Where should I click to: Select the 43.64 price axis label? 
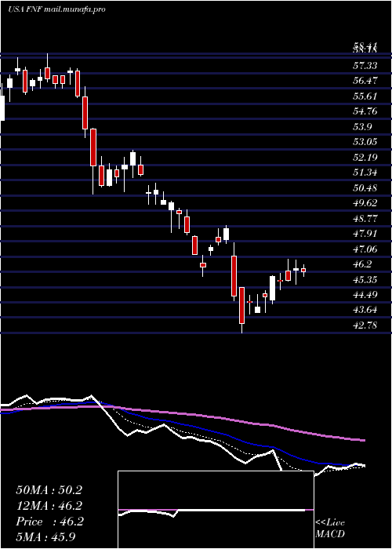pyautogui.click(x=365, y=310)
